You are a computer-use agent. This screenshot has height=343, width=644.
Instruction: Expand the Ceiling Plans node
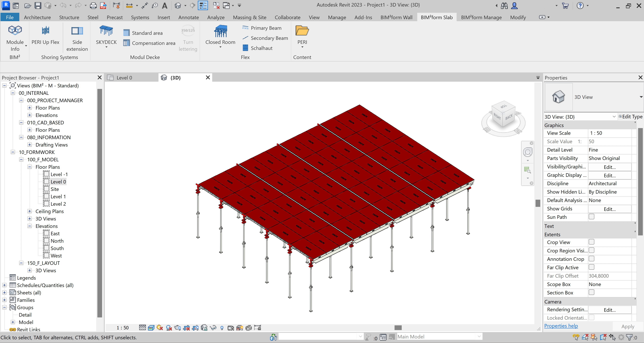30,211
